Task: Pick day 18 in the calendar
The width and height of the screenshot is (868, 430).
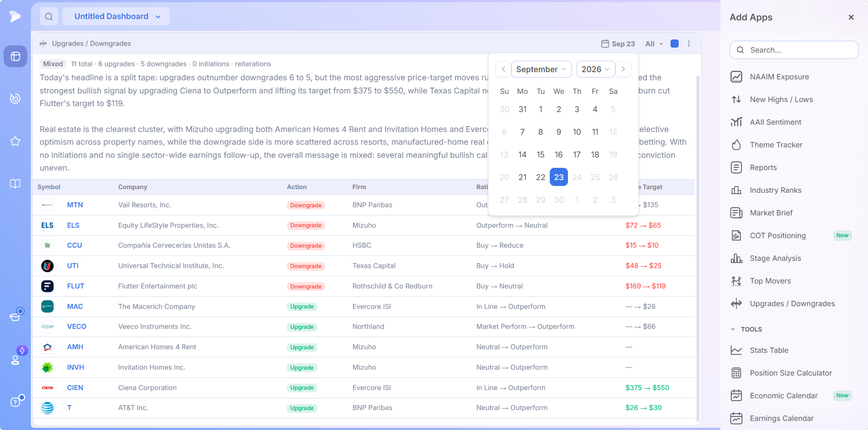Action: point(595,154)
